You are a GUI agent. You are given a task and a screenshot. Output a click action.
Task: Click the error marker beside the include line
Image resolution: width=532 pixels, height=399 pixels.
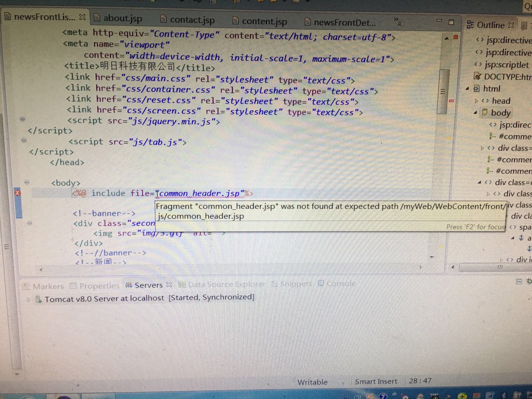(17, 192)
